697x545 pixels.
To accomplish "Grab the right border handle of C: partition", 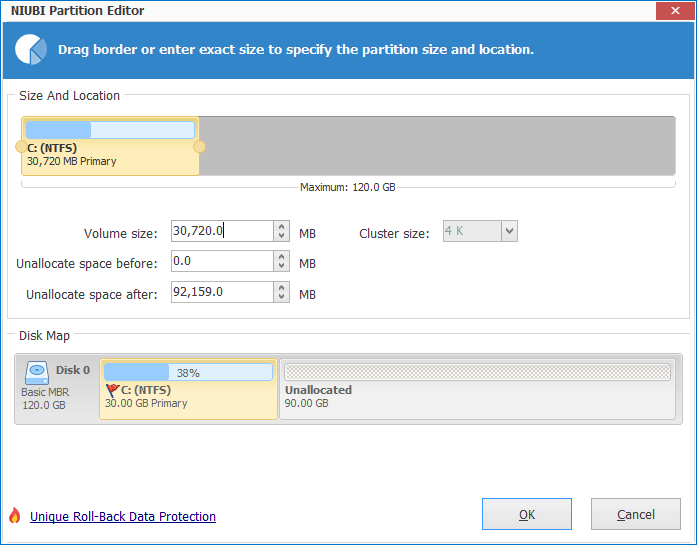I will pyautogui.click(x=200, y=146).
